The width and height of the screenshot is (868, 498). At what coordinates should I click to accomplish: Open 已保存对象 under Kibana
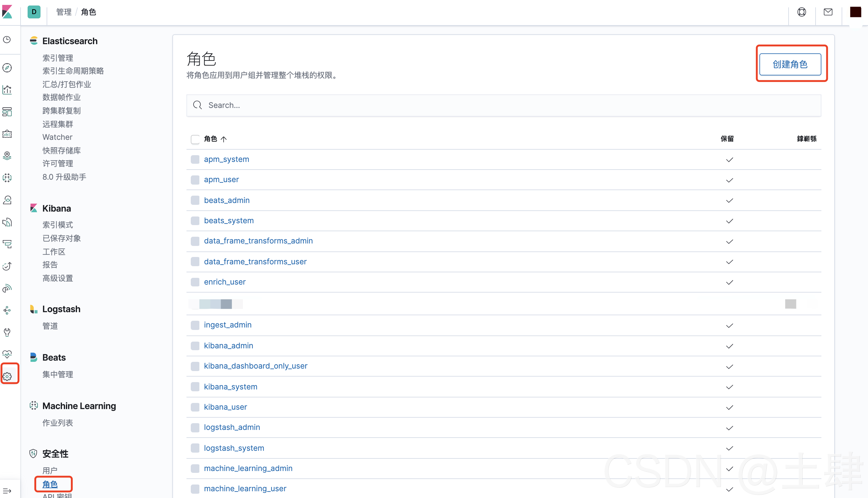tap(62, 238)
